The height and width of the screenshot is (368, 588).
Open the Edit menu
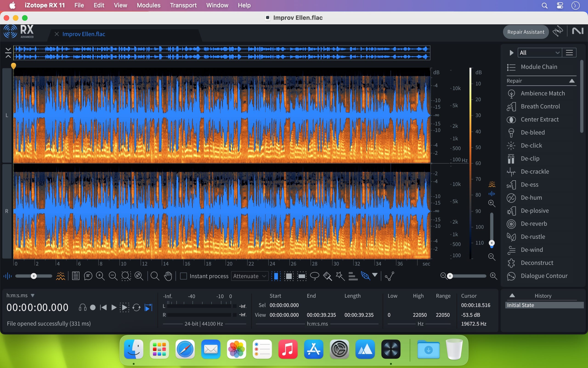(x=99, y=5)
